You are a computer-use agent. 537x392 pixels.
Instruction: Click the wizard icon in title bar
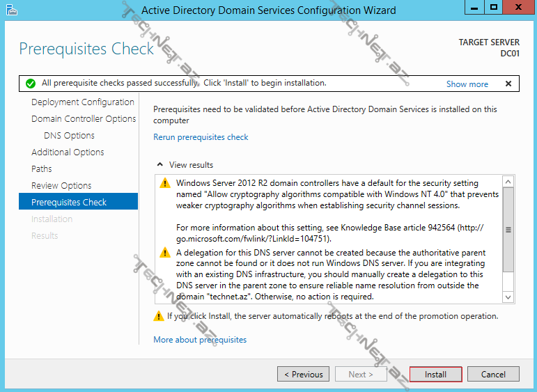(x=10, y=9)
